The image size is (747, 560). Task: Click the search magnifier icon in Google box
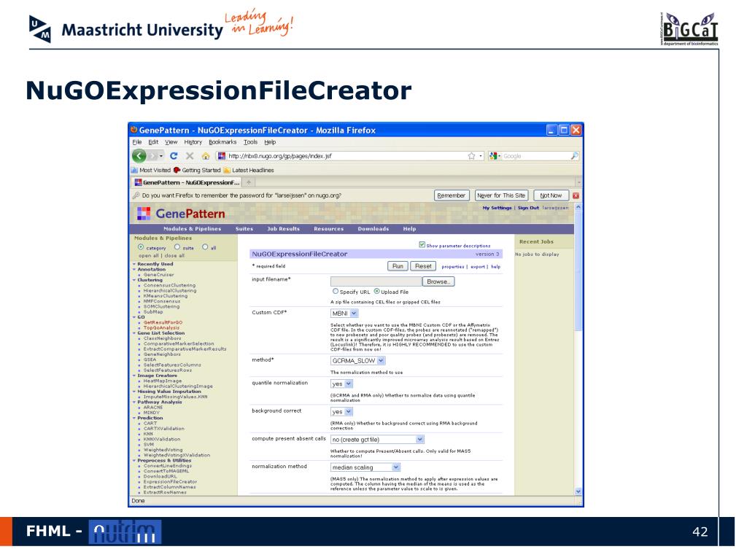pyautogui.click(x=574, y=156)
